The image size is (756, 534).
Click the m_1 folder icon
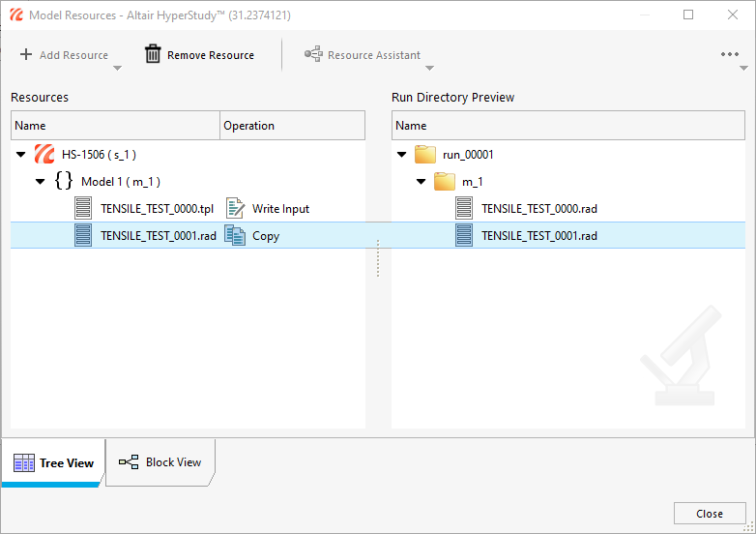pos(445,181)
